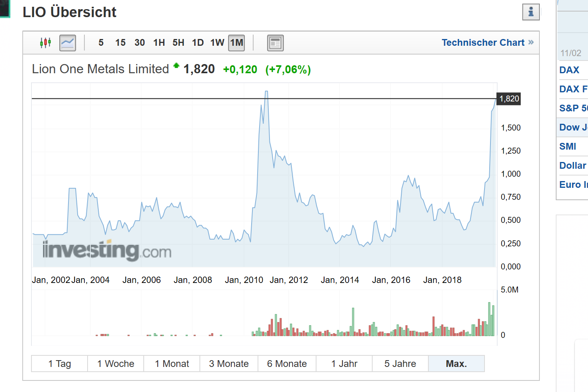Screen dimensions: 588x392
Task: Open the news panel icon in toolbar
Action: (x=275, y=43)
